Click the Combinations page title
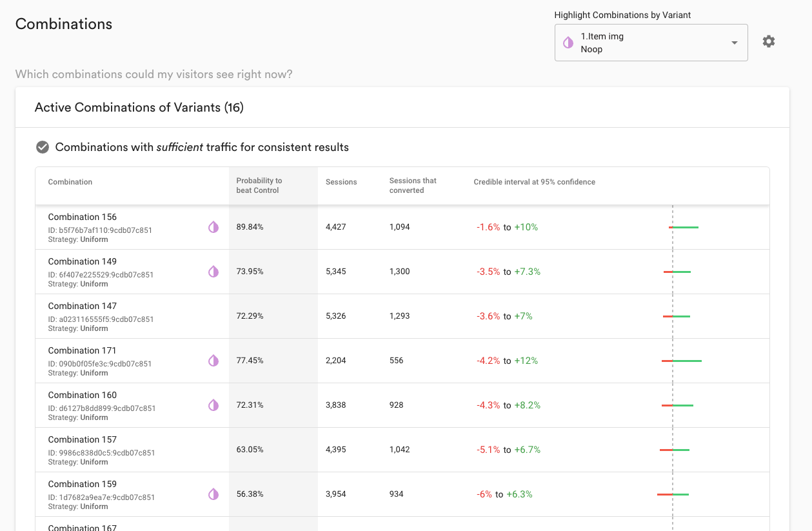The image size is (812, 531). tap(64, 24)
